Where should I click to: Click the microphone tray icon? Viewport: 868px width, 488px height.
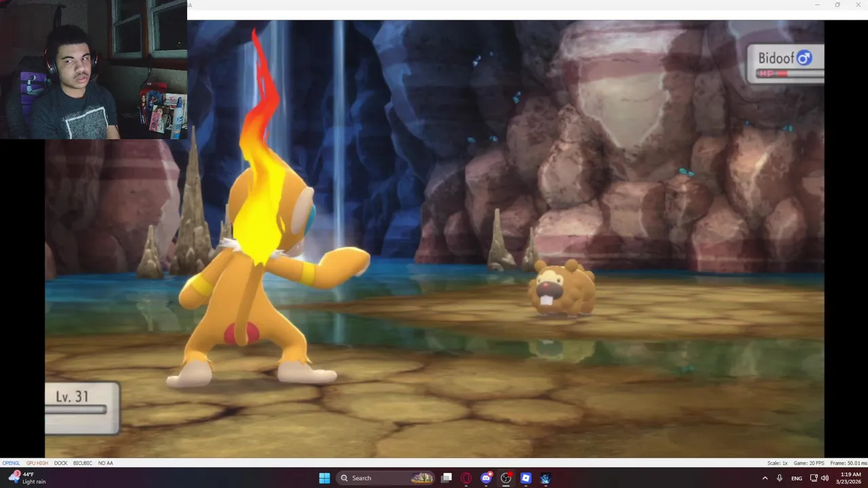click(780, 478)
